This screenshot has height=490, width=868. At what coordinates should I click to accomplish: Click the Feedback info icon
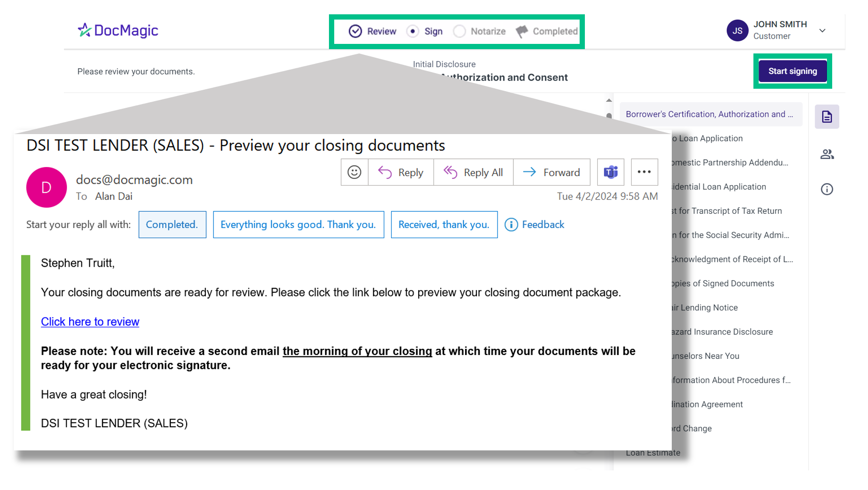[511, 225]
